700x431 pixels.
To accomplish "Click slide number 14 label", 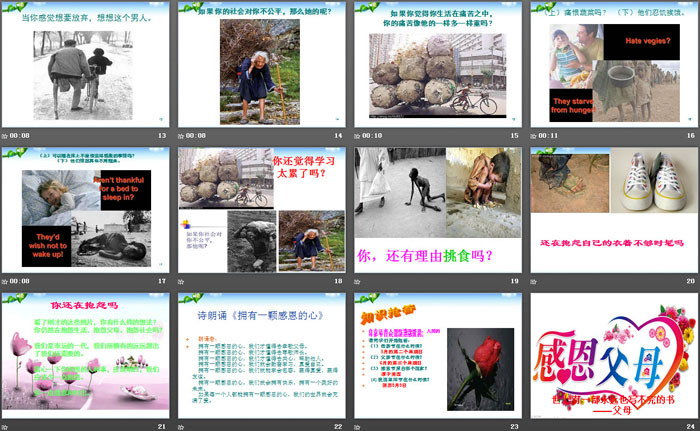I will pyautogui.click(x=338, y=135).
